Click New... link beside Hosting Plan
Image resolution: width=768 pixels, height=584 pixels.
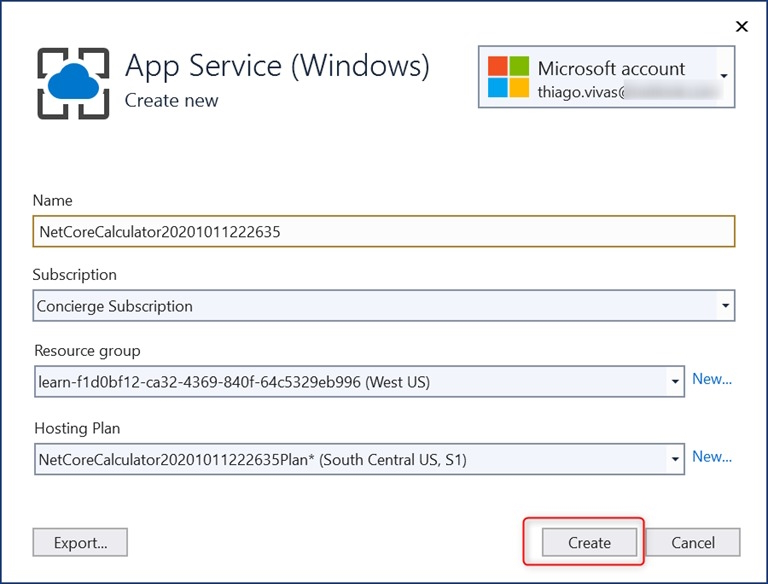[x=712, y=457]
